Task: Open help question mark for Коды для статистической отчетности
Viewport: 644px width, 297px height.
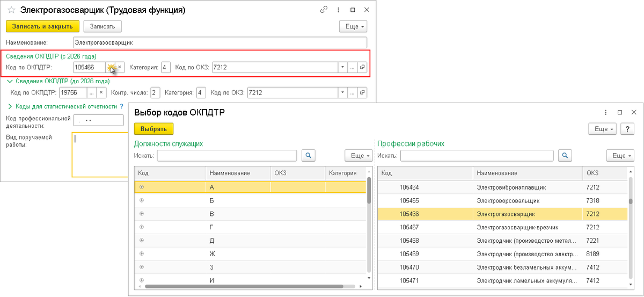Action: tap(121, 106)
